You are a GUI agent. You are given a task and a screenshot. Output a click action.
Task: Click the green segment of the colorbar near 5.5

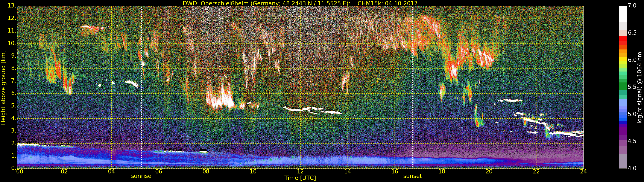point(623,87)
